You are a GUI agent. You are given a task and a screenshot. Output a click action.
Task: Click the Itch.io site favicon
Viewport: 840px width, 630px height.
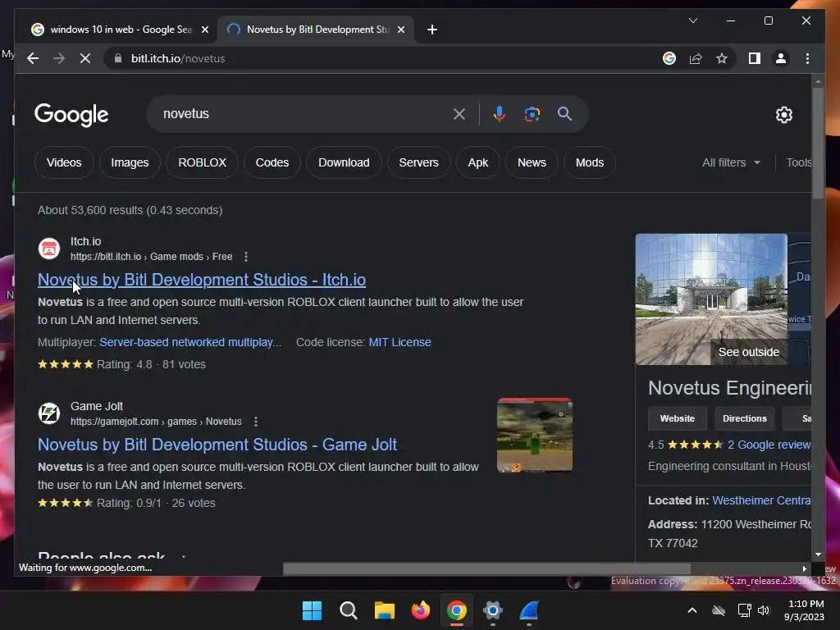48,249
